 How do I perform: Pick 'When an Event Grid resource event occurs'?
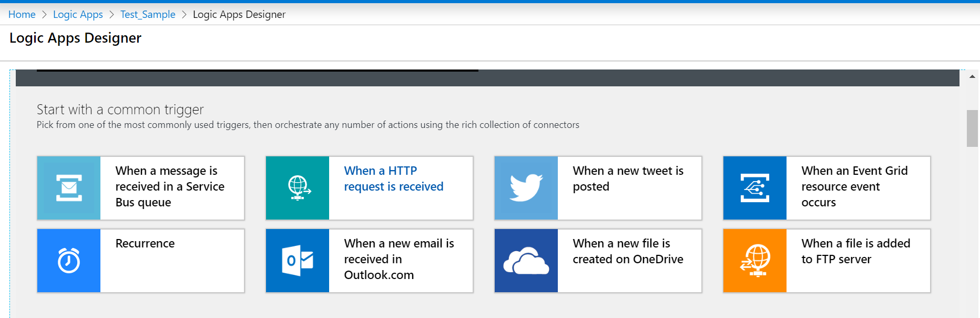tap(854, 186)
